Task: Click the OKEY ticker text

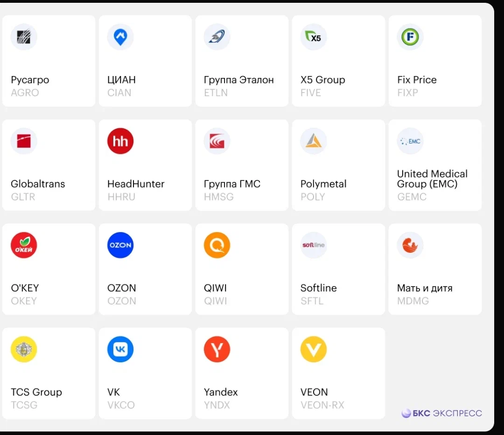Action: coord(24,301)
